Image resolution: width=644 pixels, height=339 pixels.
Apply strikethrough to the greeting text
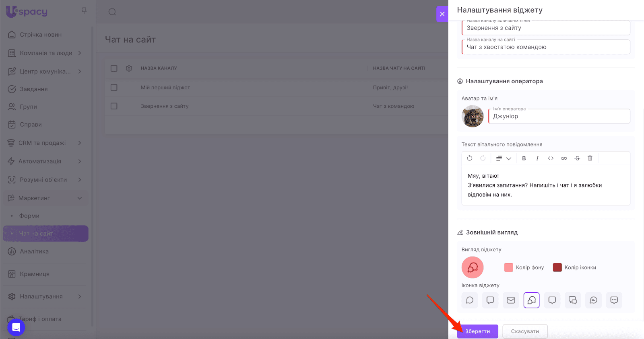pyautogui.click(x=577, y=158)
